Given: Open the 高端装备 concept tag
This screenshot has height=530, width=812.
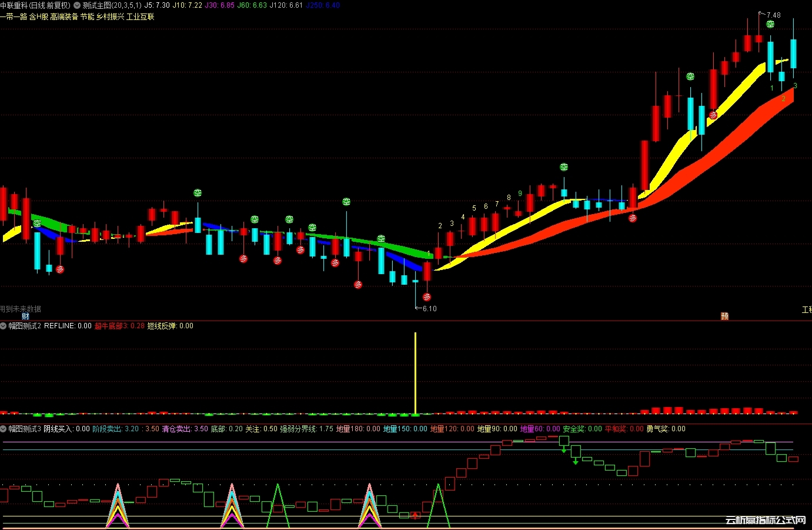Looking at the screenshot, I should pos(64,17).
